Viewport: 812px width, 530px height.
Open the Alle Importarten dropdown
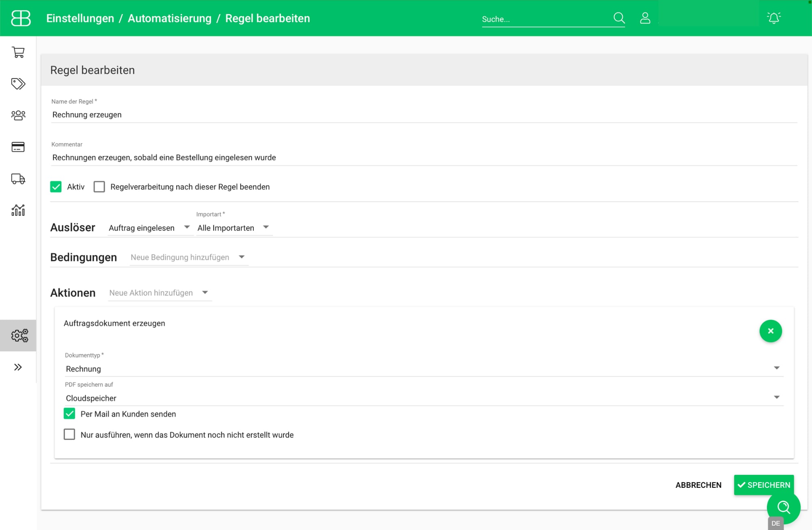coord(234,228)
